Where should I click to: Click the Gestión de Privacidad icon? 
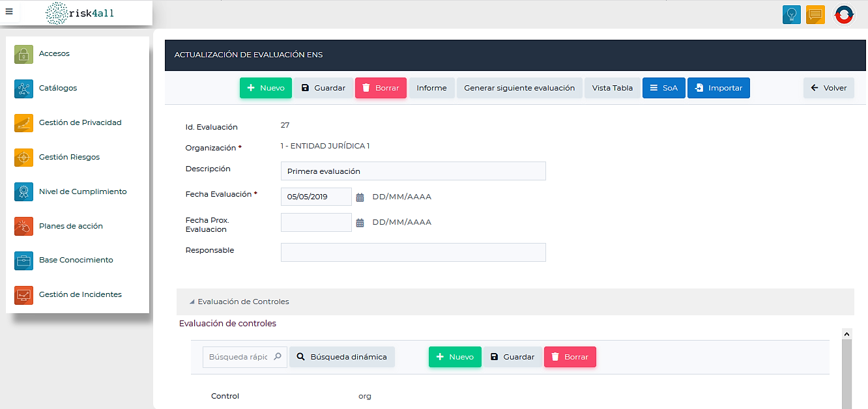(x=23, y=123)
